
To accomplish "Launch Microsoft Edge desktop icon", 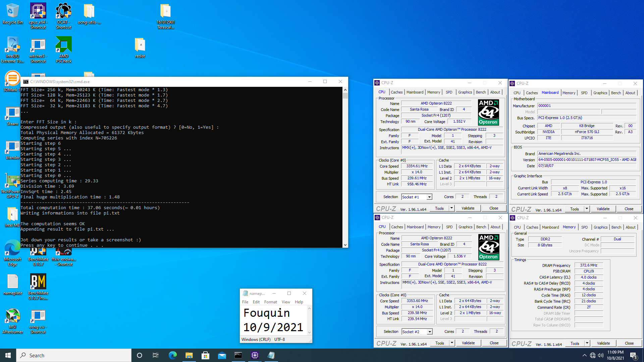I will point(12,253).
